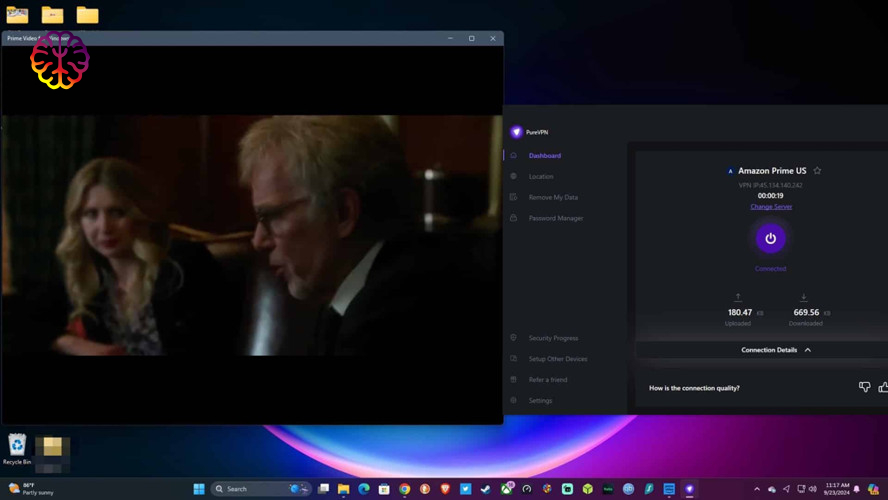Viewport: 888px width, 500px height.
Task: Click the Location globe icon in sidebar
Action: click(x=514, y=176)
